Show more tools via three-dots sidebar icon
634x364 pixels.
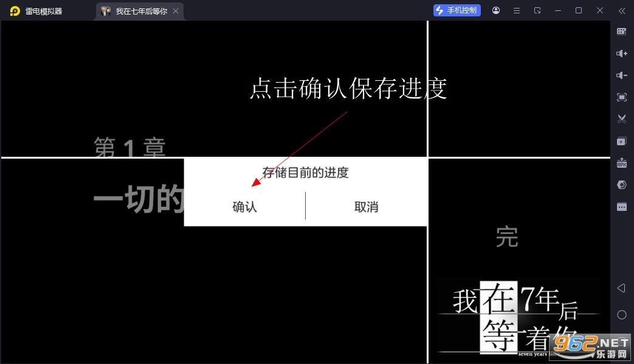coord(621,207)
